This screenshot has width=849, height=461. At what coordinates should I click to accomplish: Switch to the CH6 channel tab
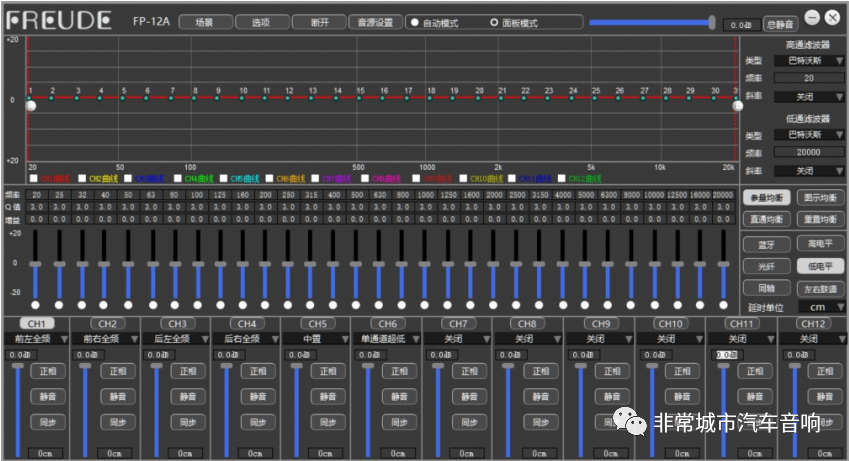387,324
